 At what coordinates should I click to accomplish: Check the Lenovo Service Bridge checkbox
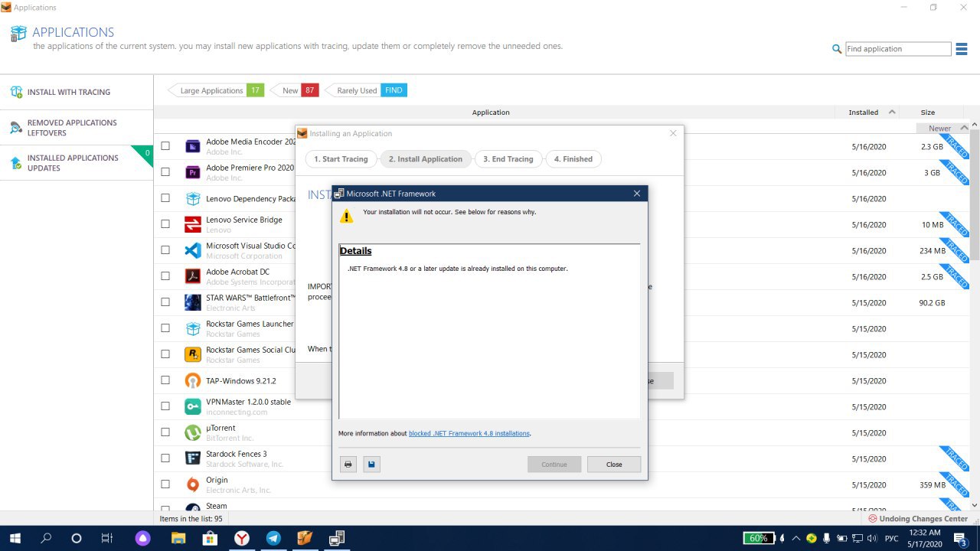point(165,223)
